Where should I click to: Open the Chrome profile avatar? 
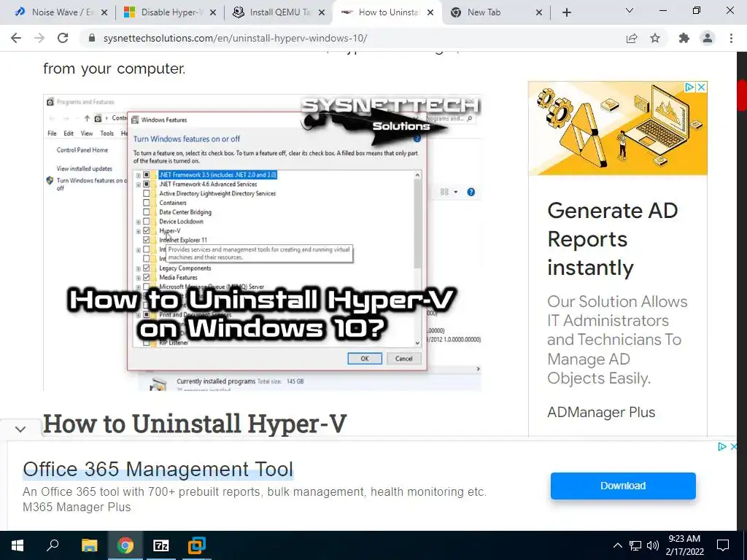click(708, 38)
